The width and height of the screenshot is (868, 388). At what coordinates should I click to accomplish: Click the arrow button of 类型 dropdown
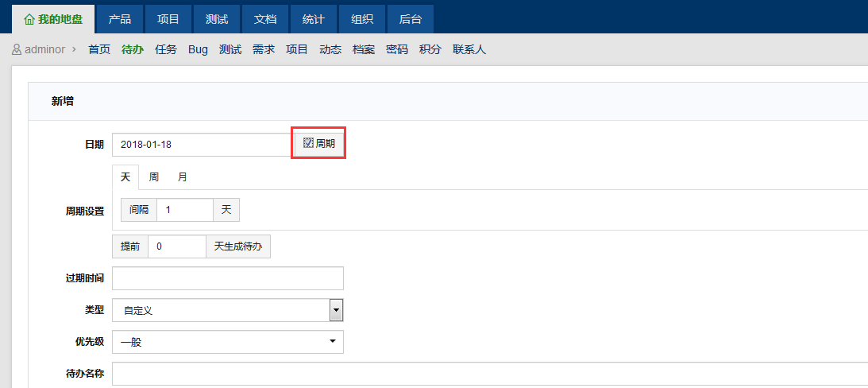click(x=336, y=310)
